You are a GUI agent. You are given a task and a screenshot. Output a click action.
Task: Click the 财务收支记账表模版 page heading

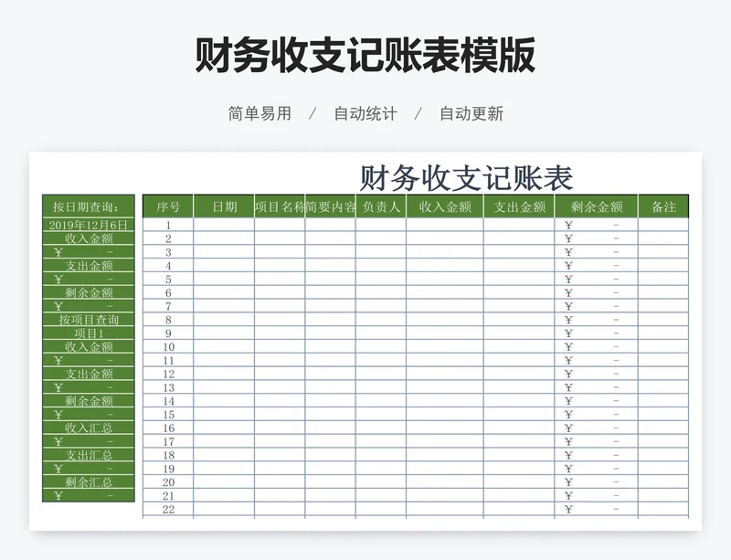pyautogui.click(x=365, y=55)
